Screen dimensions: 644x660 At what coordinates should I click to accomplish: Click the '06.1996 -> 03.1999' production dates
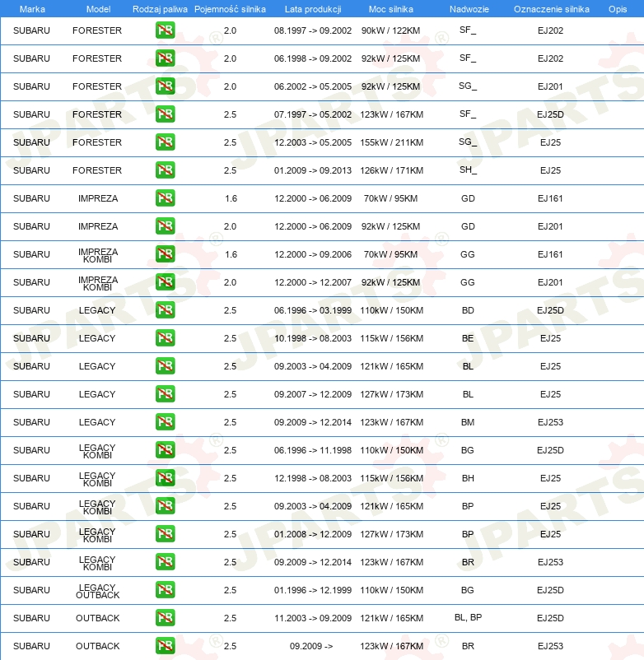pyautogui.click(x=312, y=310)
